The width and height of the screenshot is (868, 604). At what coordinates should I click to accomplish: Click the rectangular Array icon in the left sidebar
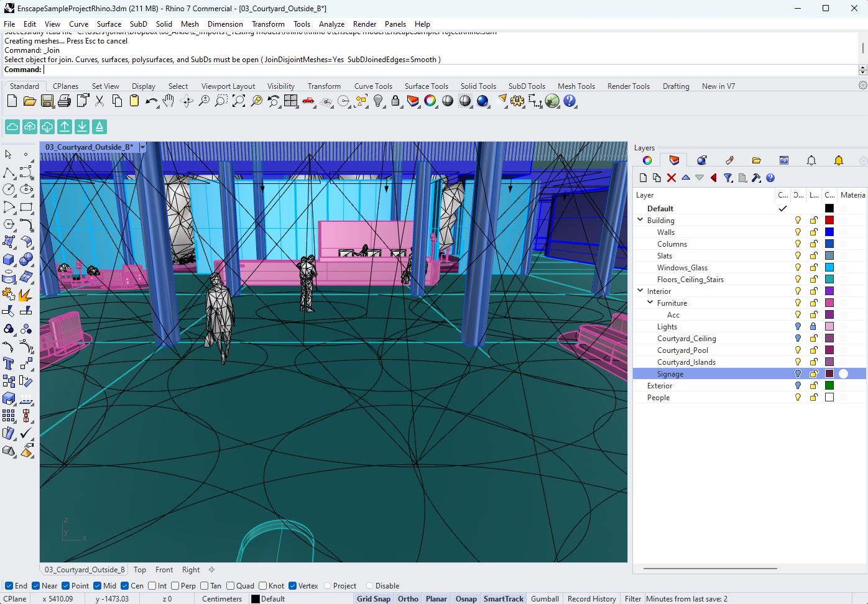pyautogui.click(x=9, y=416)
